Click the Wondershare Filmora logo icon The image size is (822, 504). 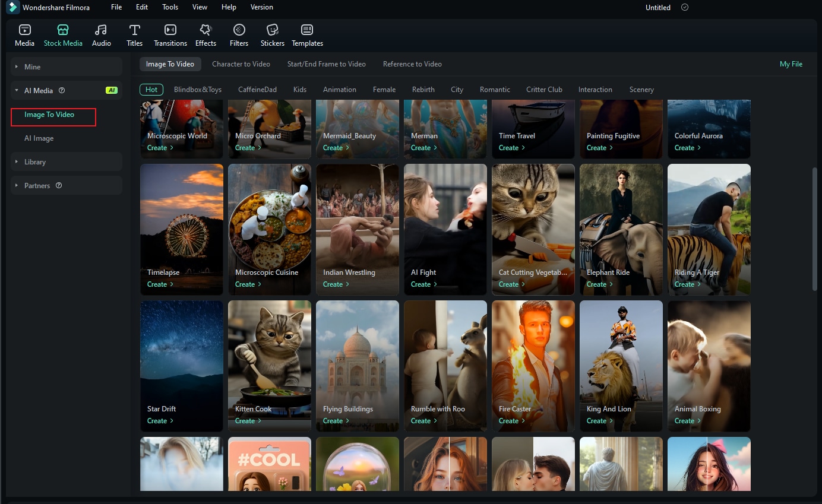(12, 7)
